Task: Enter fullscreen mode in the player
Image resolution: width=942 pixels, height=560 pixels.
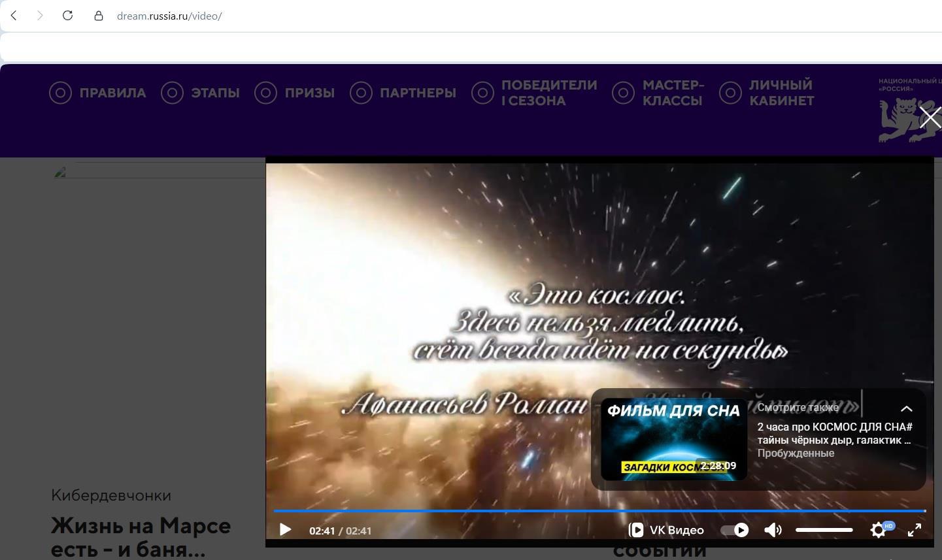Action: [915, 530]
